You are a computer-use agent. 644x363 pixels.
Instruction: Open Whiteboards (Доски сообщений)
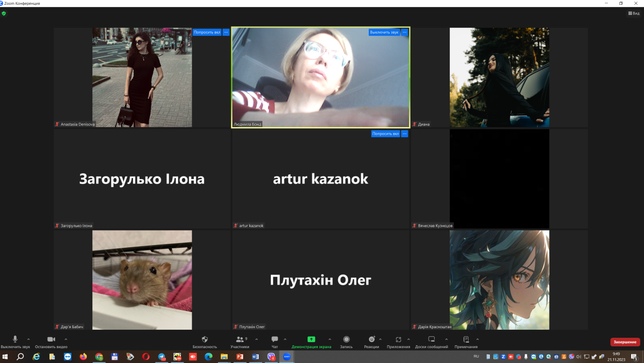[x=431, y=340]
